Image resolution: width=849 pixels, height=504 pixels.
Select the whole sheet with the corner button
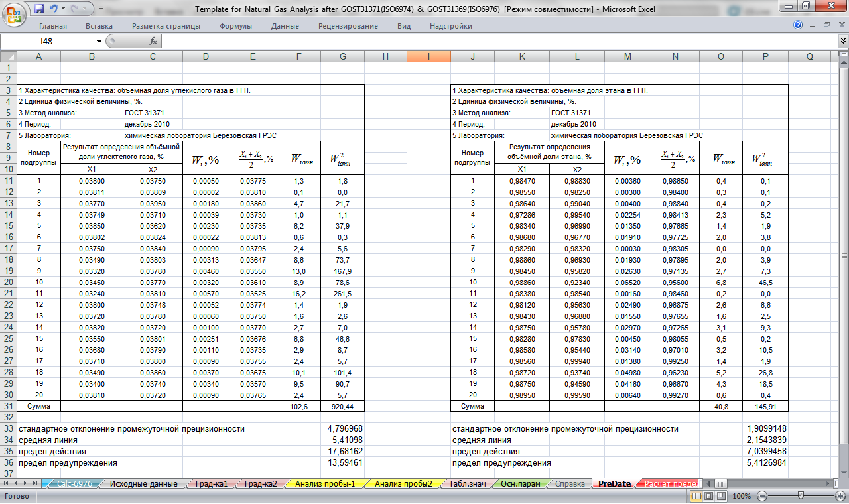coord(8,56)
